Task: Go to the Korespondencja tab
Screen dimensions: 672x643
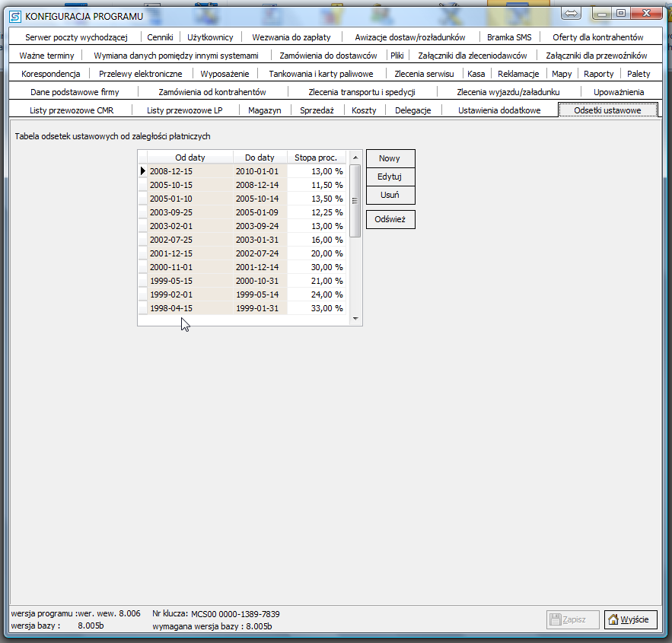Action: (50, 74)
